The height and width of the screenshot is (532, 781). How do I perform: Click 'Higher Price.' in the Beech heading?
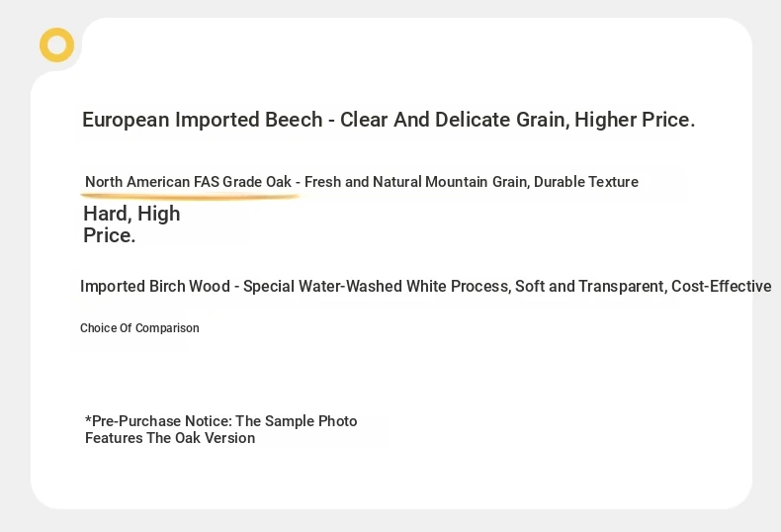635,120
